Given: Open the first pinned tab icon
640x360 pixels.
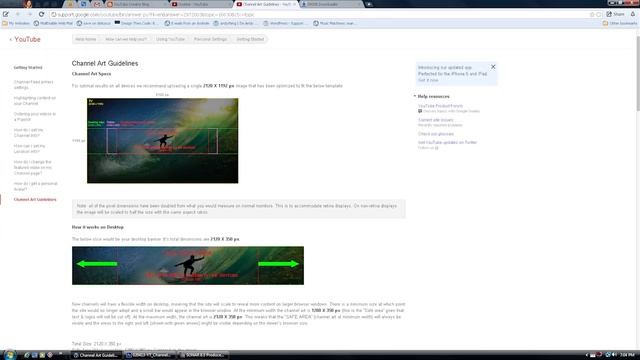Looking at the screenshot, I should [70, 4].
